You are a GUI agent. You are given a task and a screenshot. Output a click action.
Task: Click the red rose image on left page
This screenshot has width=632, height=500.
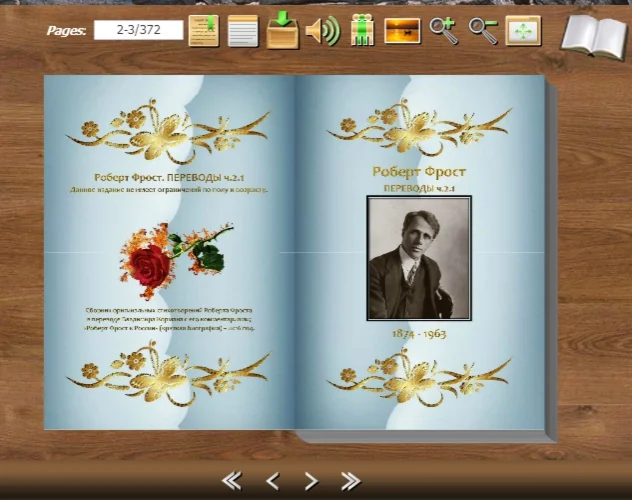click(x=176, y=261)
